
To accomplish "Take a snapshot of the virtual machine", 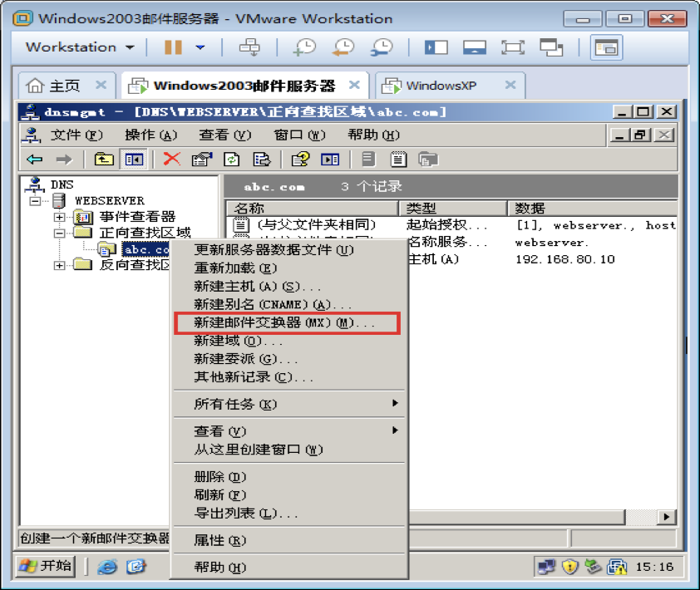I will 304,47.
